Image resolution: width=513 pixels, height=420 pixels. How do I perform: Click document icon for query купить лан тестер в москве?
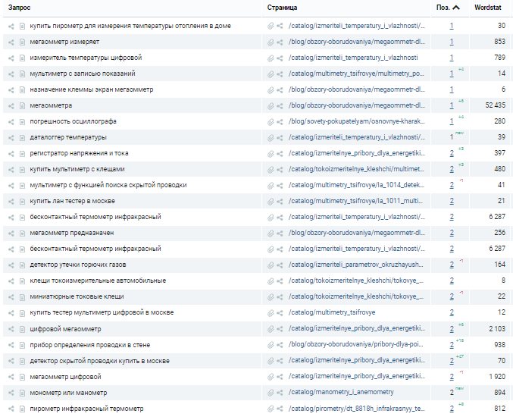[22, 202]
